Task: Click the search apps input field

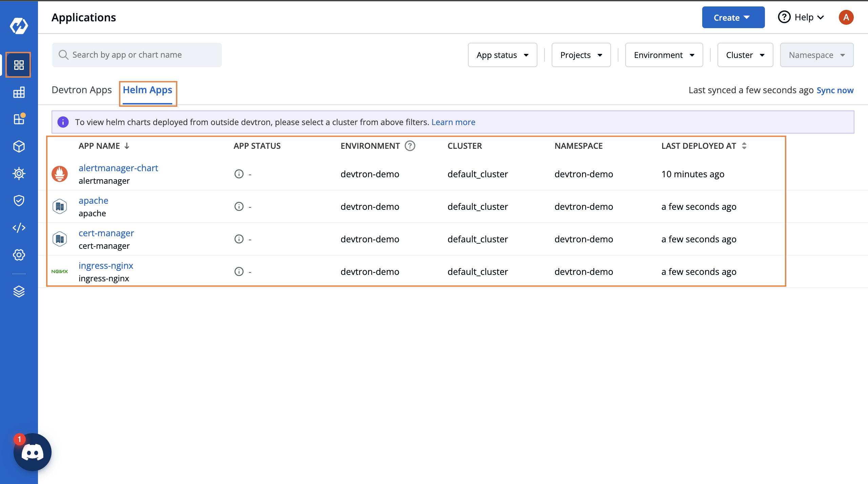Action: tap(137, 55)
